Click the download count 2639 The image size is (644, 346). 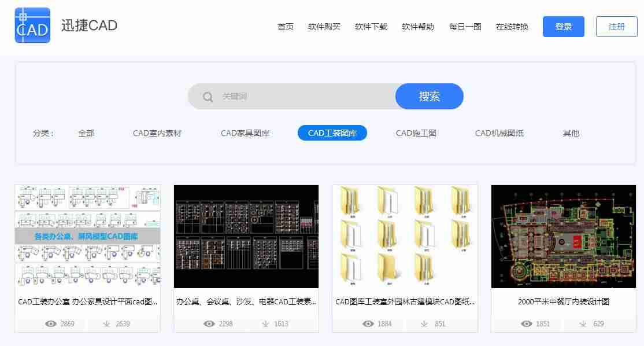(123, 324)
